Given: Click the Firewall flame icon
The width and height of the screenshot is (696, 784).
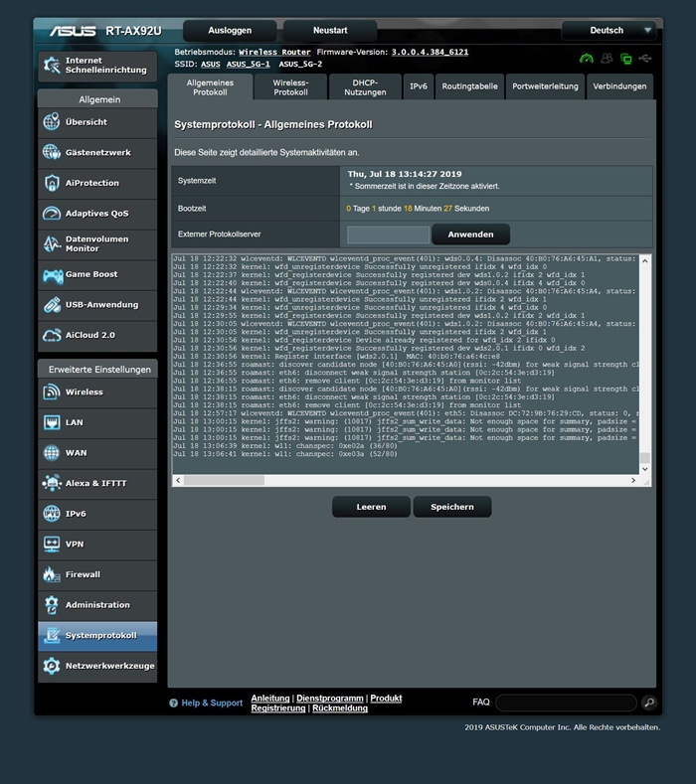Looking at the screenshot, I should point(51,574).
